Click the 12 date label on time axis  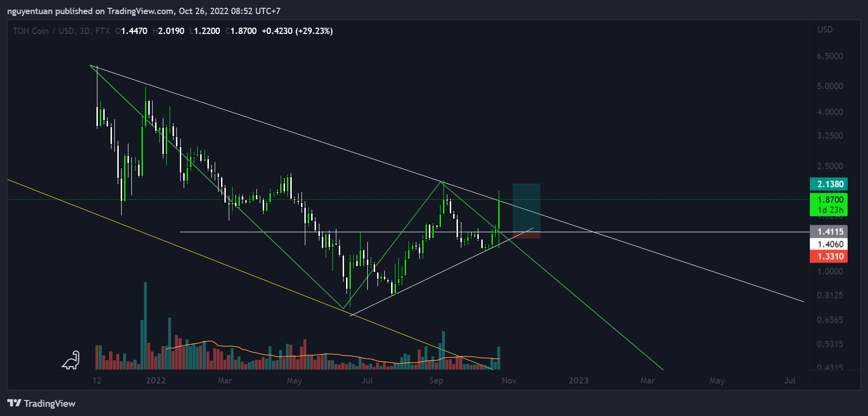[97, 381]
